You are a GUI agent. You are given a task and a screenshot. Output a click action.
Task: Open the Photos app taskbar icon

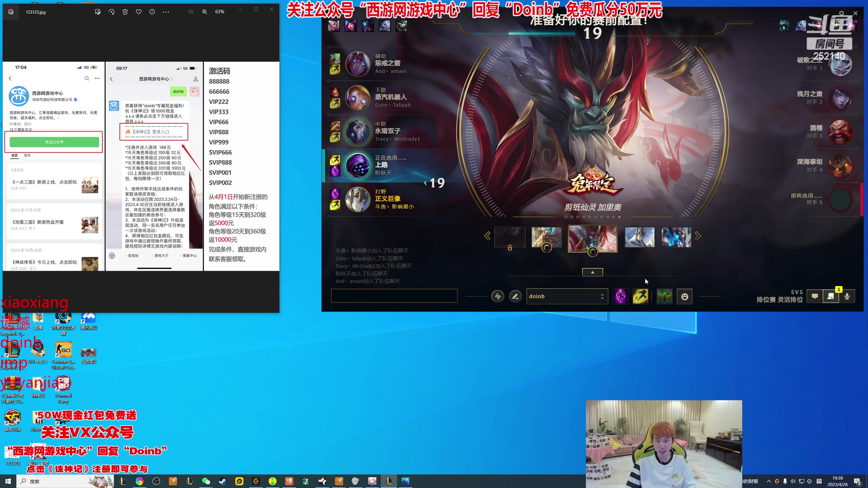click(406, 481)
